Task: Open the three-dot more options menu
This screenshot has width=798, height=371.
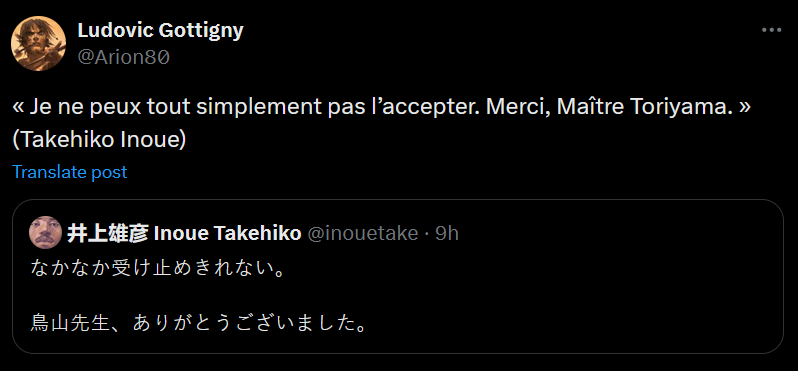Action: [x=771, y=31]
